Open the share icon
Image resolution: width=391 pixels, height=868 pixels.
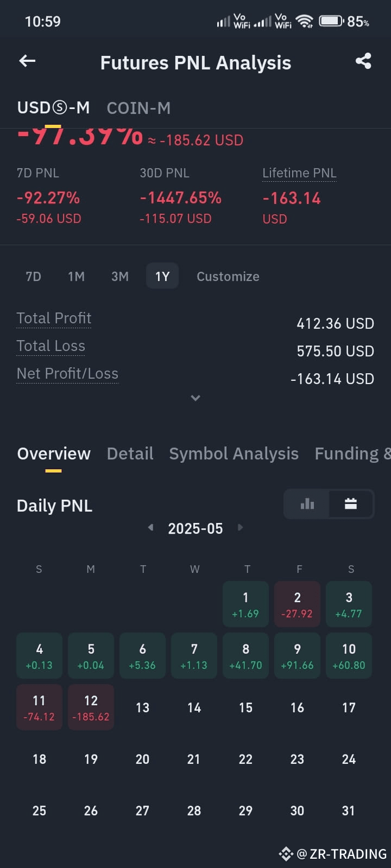click(363, 61)
